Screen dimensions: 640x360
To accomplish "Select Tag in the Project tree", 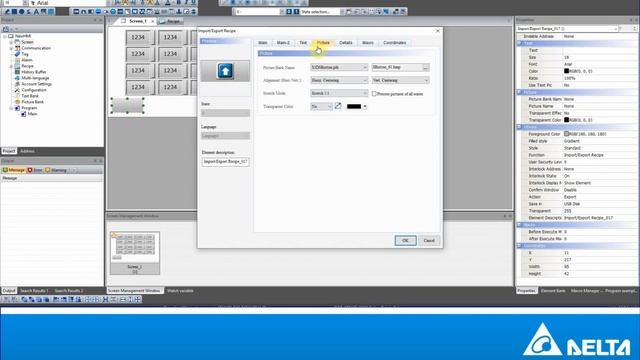I will (x=25, y=54).
